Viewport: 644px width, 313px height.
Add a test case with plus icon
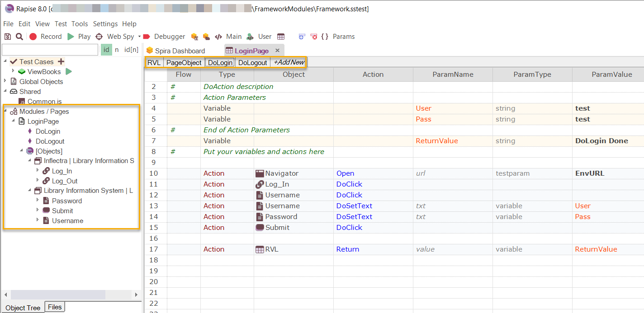coord(61,62)
